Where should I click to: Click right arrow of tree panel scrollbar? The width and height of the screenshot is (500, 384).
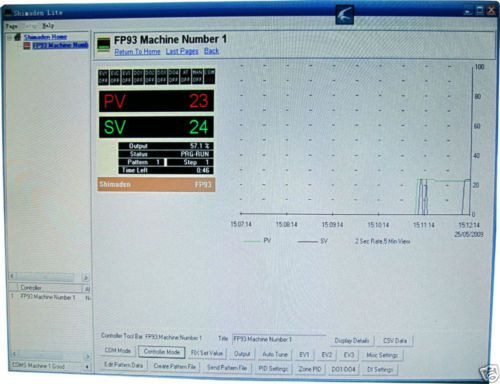[85, 277]
